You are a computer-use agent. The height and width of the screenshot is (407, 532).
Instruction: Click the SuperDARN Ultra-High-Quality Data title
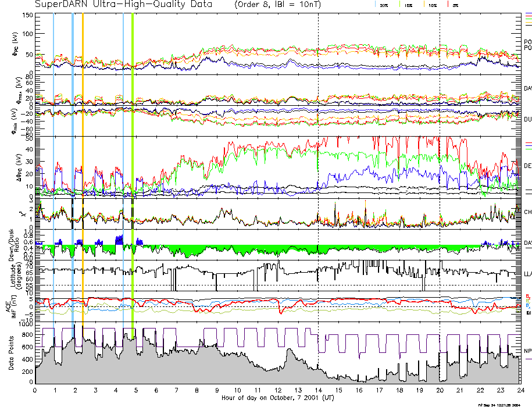click(124, 5)
